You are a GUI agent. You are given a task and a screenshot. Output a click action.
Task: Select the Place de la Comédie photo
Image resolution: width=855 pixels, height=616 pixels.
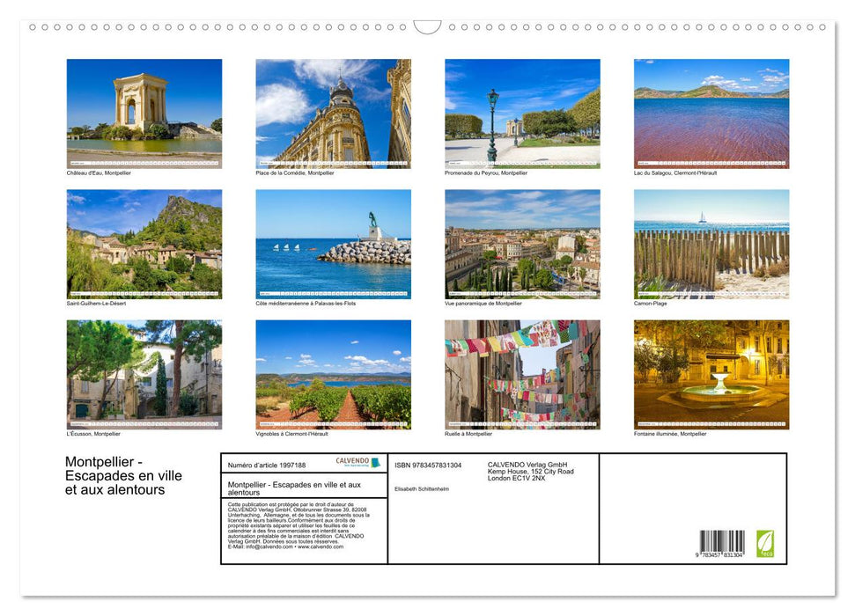click(x=333, y=112)
